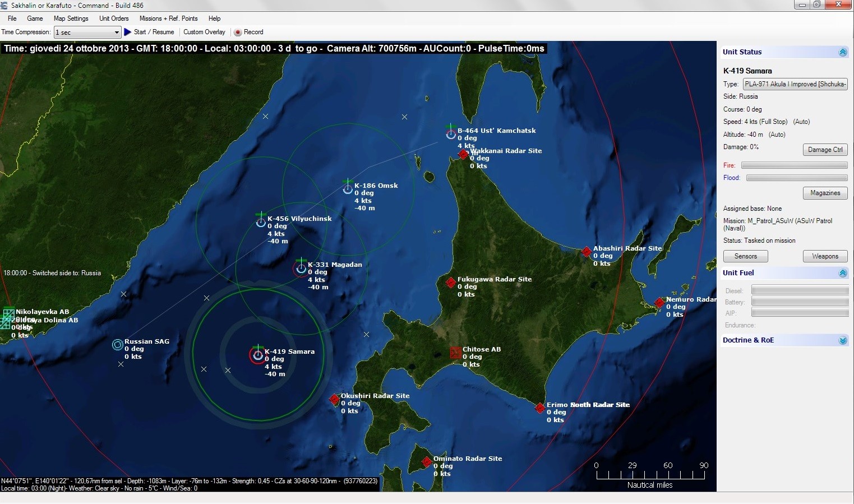Select the Russian SAG group icon
The image size is (854, 504).
(x=117, y=345)
